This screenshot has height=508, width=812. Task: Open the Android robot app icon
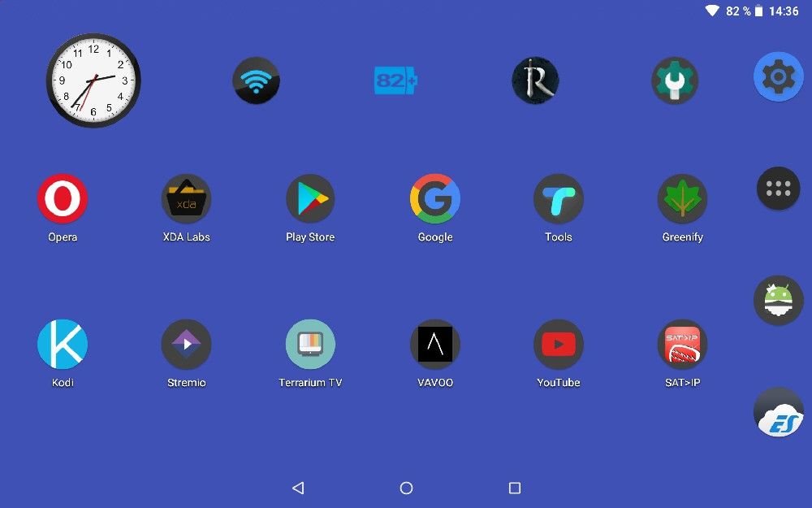[x=779, y=301]
